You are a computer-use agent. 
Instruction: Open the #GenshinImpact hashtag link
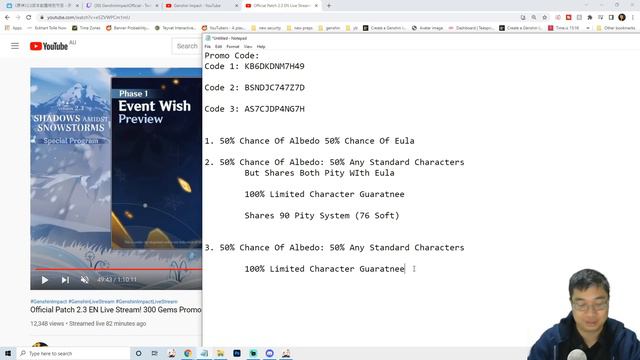[49, 302]
